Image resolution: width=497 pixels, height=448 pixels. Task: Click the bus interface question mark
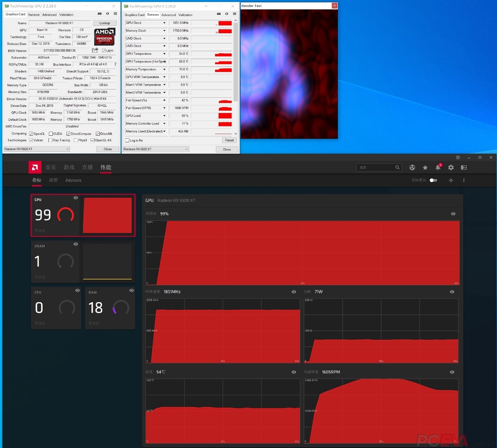pyautogui.click(x=115, y=64)
